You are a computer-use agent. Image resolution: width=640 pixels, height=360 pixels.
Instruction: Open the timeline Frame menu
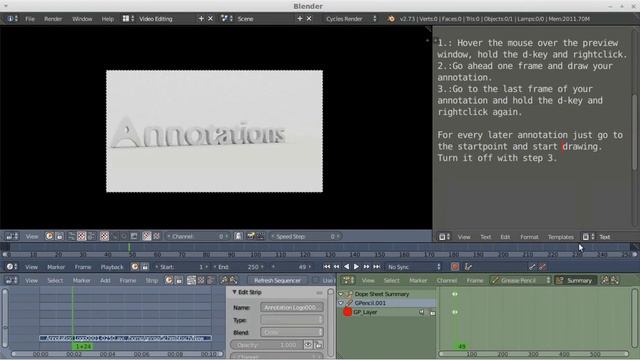pyautogui.click(x=83, y=267)
